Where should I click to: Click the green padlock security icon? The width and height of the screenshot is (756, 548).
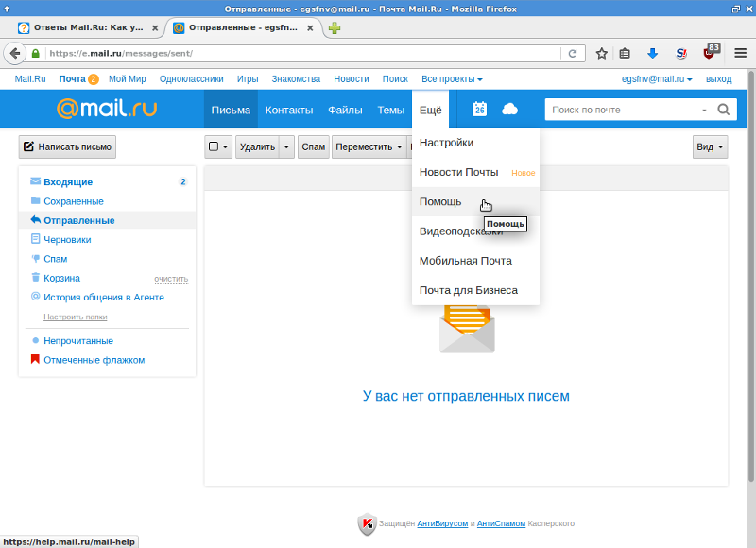coord(35,53)
